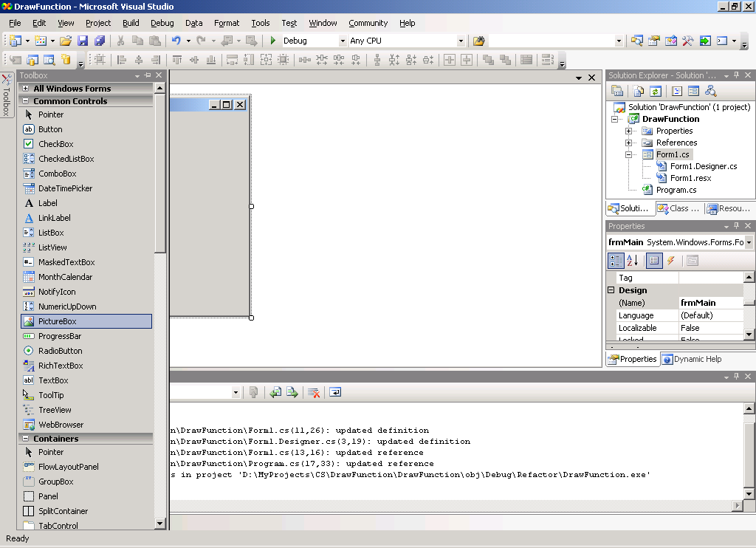Click the Toolbox vertical scrollbar thumb
The height and width of the screenshot is (548, 756).
160,173
